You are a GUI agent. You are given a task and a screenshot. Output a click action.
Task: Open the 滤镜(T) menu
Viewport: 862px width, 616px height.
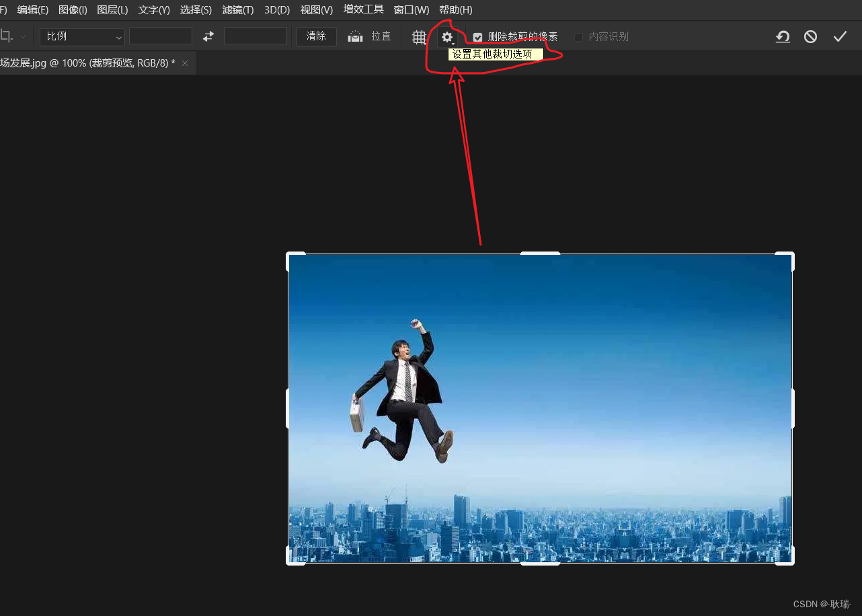pyautogui.click(x=238, y=10)
